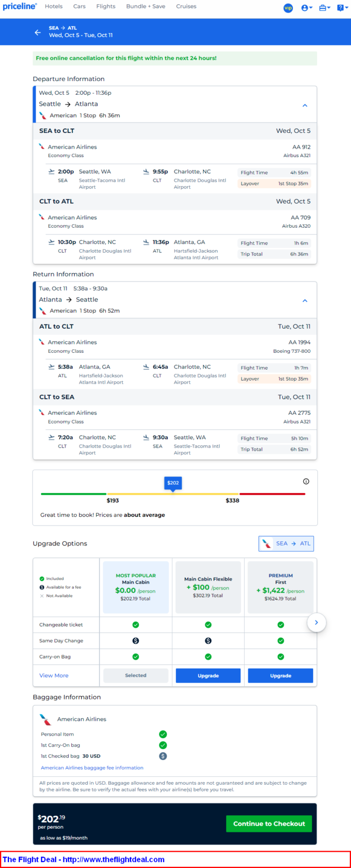351x868 pixels.
Task: Click American Airlines logo under CLT to SEA
Action: [x=41, y=413]
